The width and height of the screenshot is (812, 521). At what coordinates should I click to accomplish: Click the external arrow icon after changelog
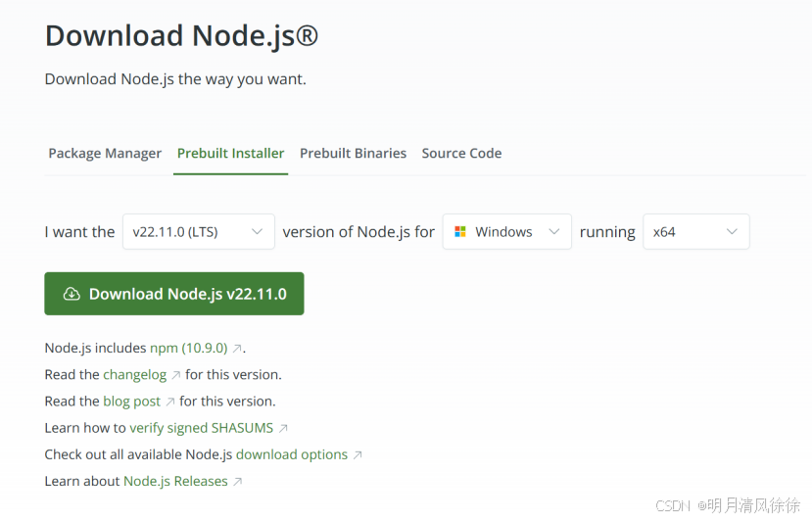pyautogui.click(x=176, y=375)
